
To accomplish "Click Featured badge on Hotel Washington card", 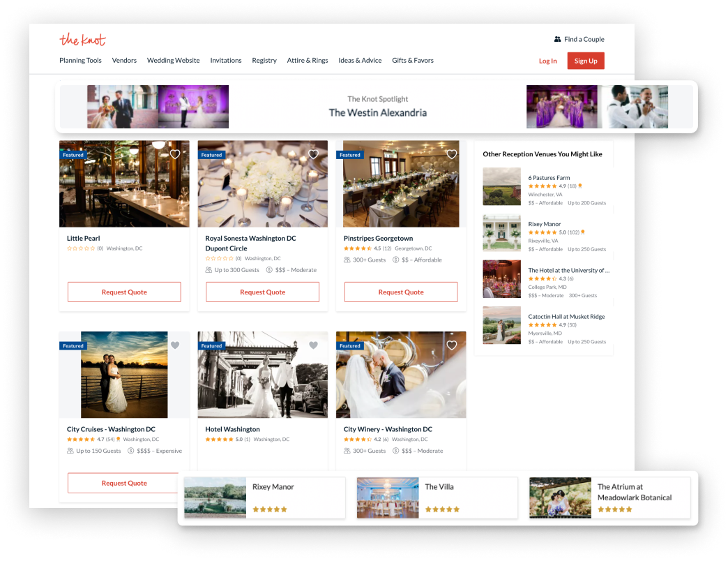I will click(211, 346).
